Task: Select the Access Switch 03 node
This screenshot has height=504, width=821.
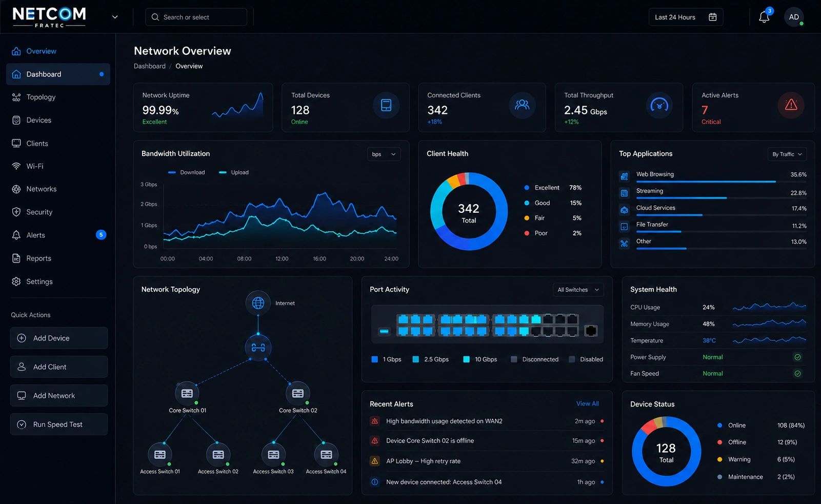Action: (x=274, y=454)
